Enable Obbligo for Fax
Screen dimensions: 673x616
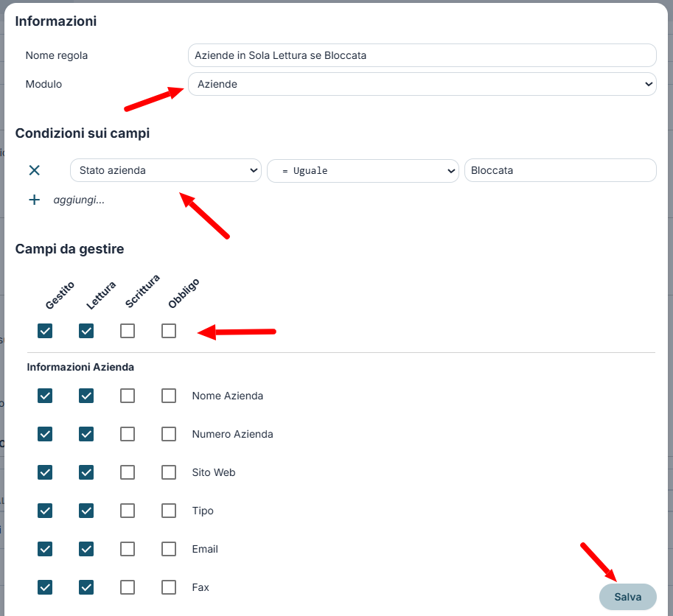tap(169, 587)
